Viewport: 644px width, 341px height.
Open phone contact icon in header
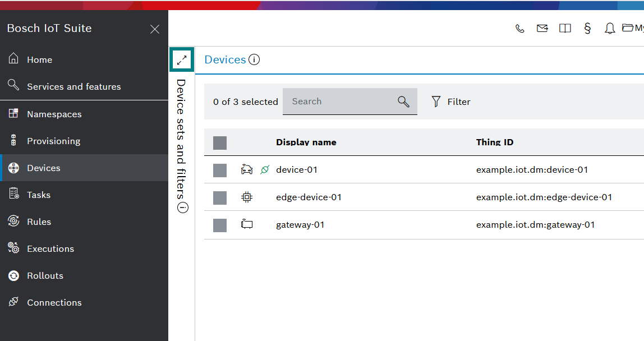click(520, 29)
